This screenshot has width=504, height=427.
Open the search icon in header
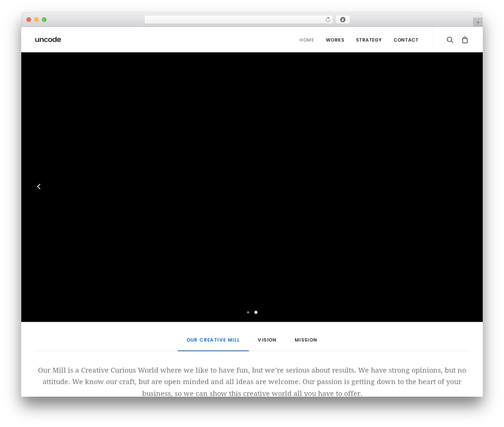[450, 40]
